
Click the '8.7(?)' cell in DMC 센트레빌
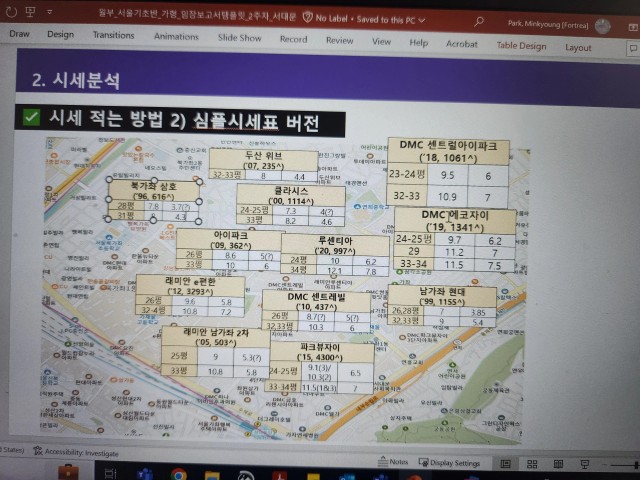(316, 317)
